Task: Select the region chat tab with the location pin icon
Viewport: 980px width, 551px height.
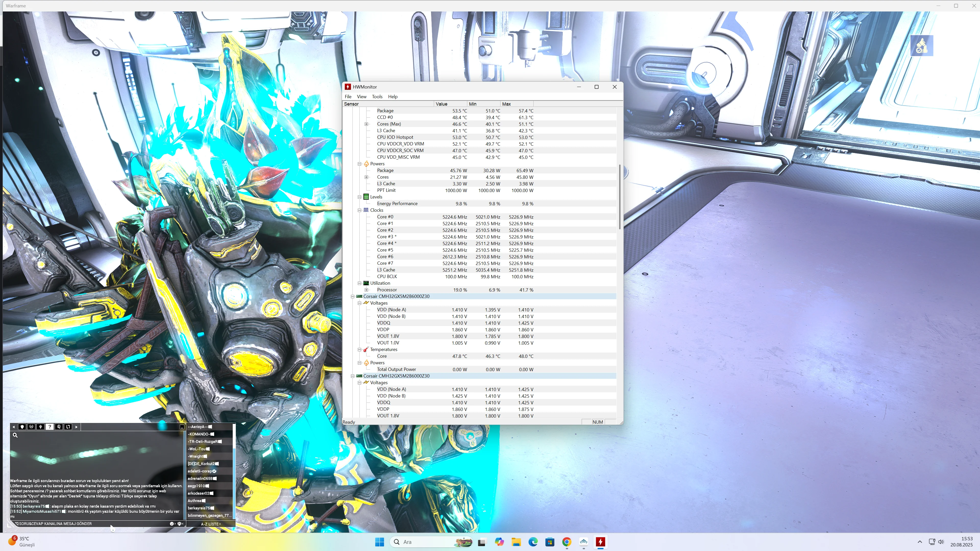Action: 41,427
